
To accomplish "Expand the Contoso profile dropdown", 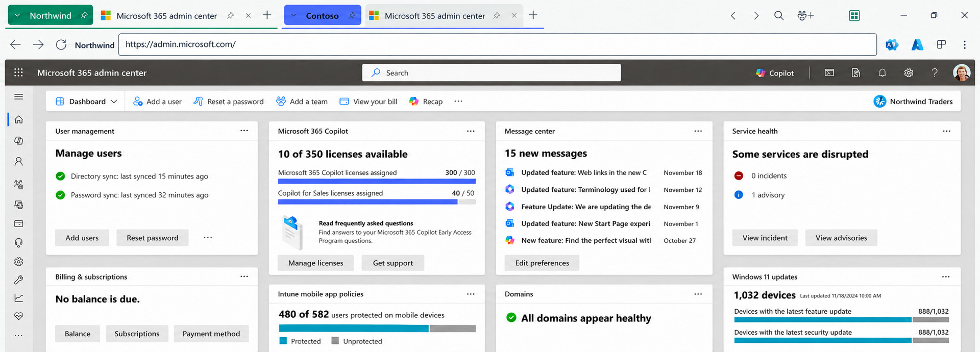I will click(293, 15).
